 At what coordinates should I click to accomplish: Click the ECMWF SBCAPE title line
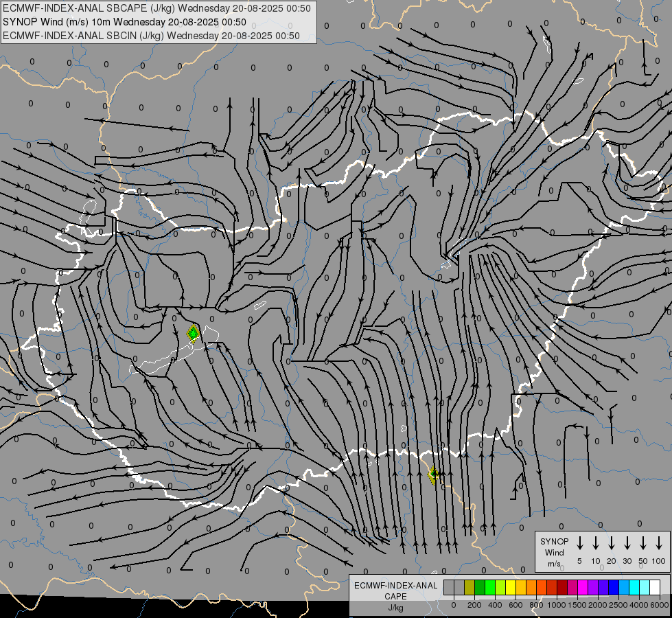tap(157, 8)
